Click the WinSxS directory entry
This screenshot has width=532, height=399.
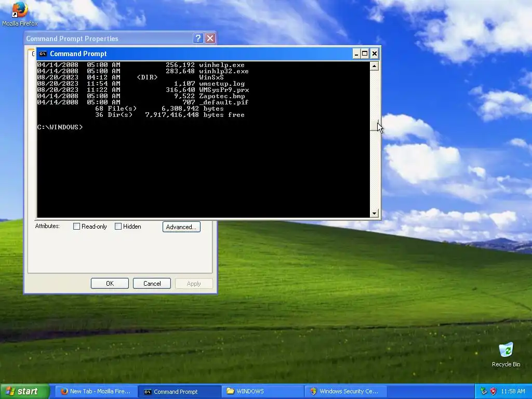click(130, 77)
